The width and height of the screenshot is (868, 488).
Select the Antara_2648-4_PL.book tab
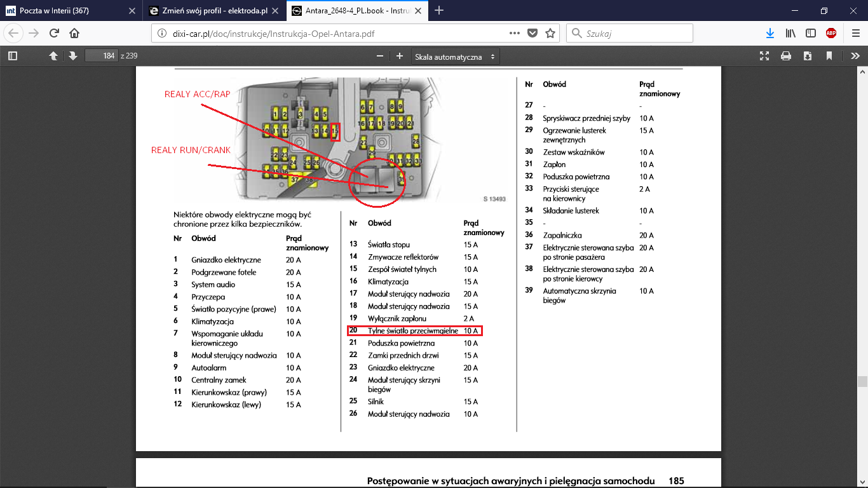click(x=357, y=11)
